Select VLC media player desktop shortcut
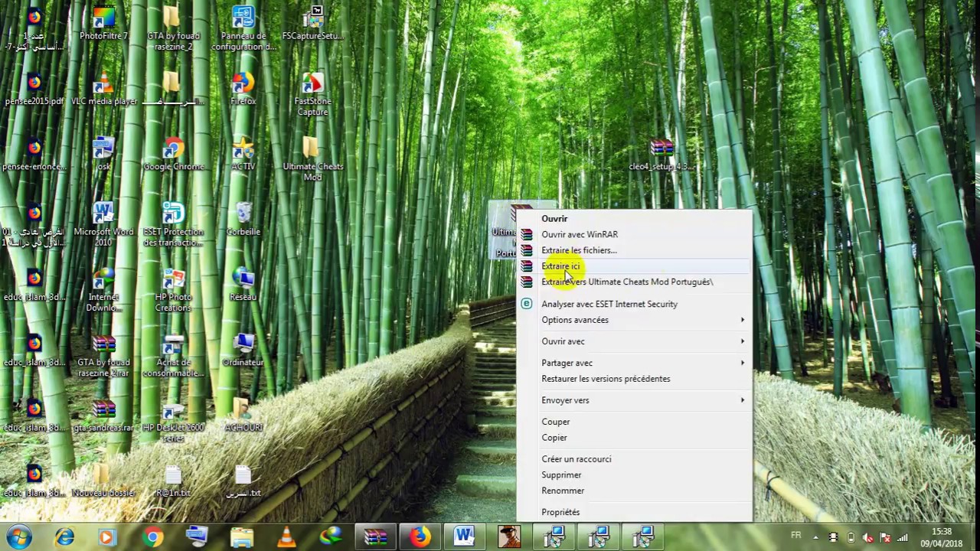 (104, 90)
